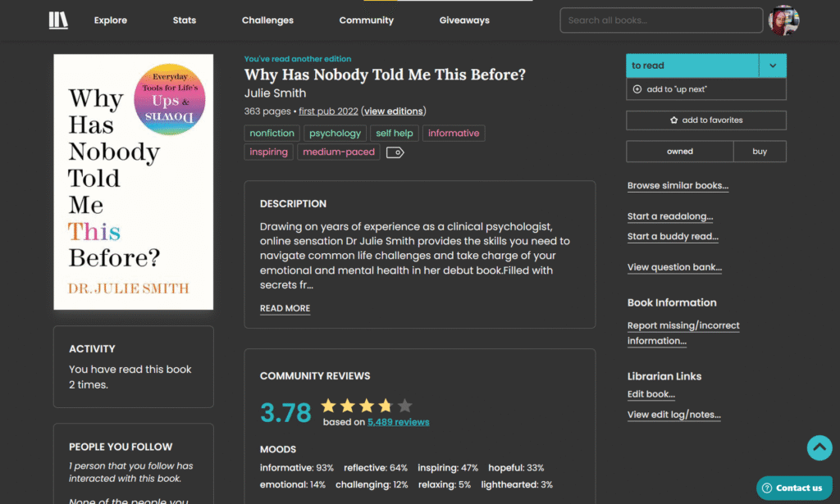
Task: Click the community rating stars
Action: coord(366,406)
